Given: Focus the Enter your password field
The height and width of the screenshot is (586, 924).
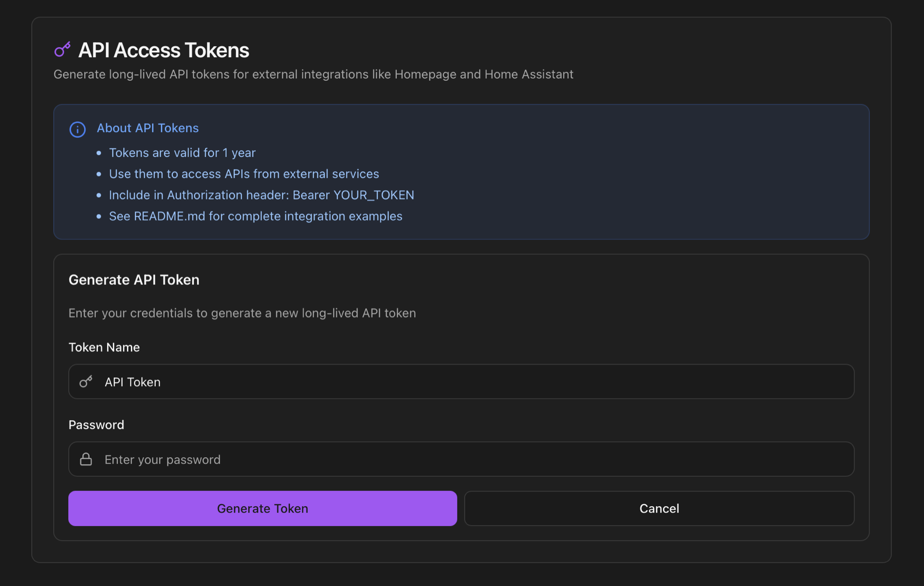Looking at the screenshot, I should [x=461, y=459].
